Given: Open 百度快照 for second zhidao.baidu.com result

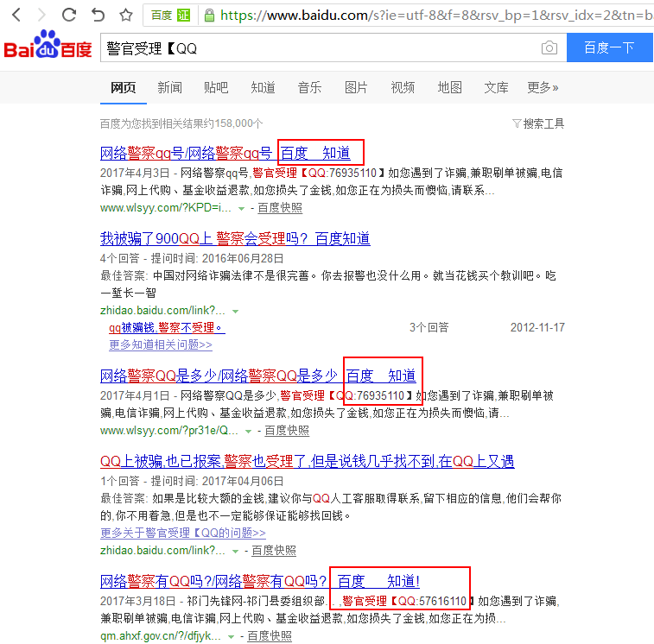Looking at the screenshot, I should click(274, 551).
